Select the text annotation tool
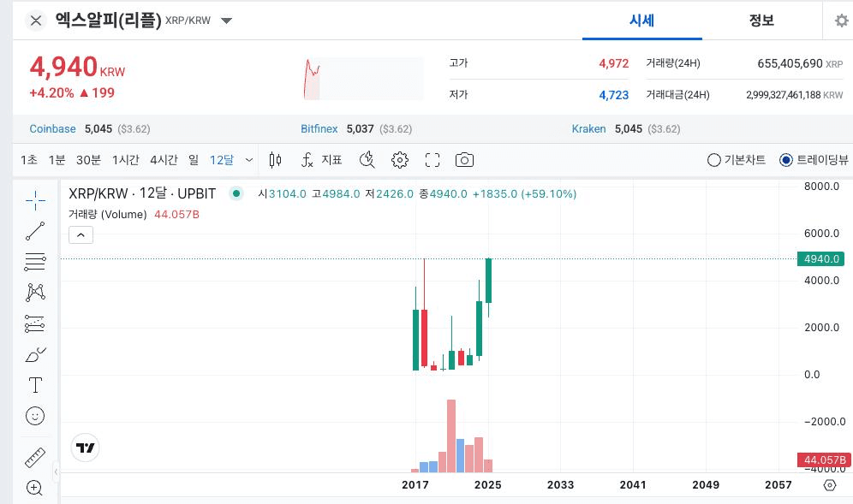The width and height of the screenshot is (853, 504). coord(35,385)
